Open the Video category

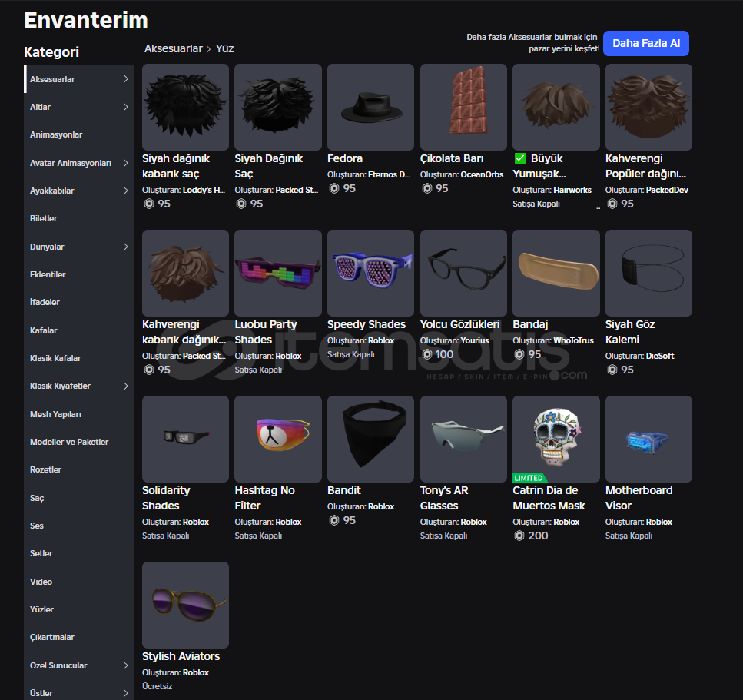(79, 582)
